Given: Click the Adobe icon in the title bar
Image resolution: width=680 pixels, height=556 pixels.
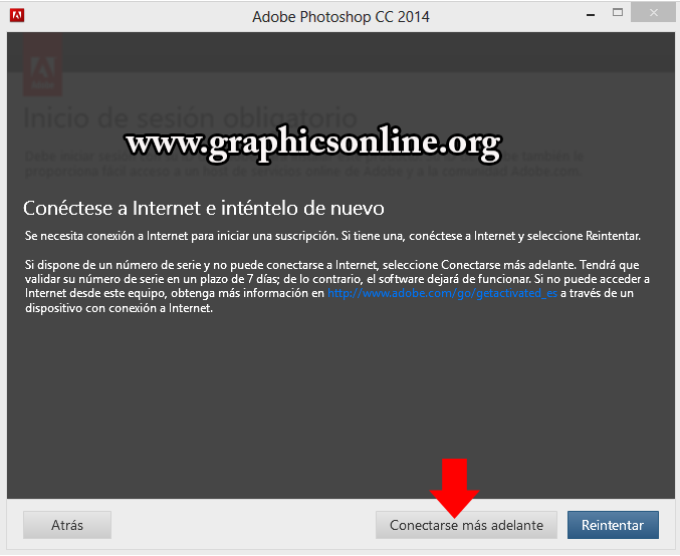Looking at the screenshot, I should (17, 16).
